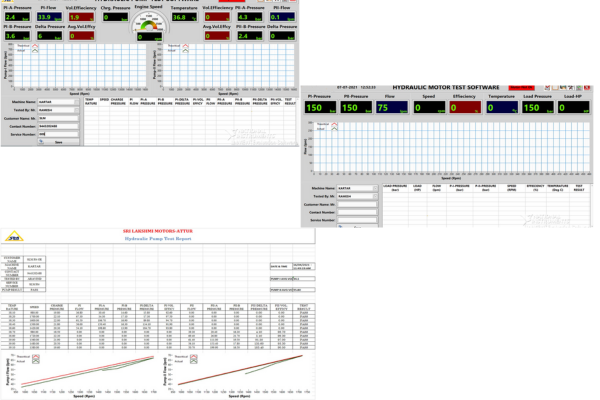The height and width of the screenshot is (400, 600).
Task: Click Theoretical legend icon in left pump chart
Action: [36, 45]
